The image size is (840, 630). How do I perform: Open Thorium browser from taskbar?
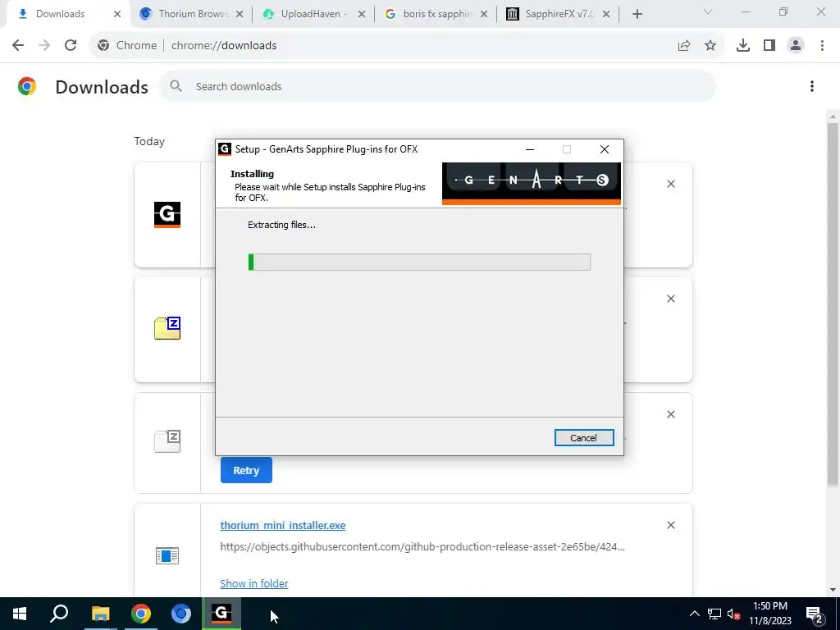click(x=181, y=614)
